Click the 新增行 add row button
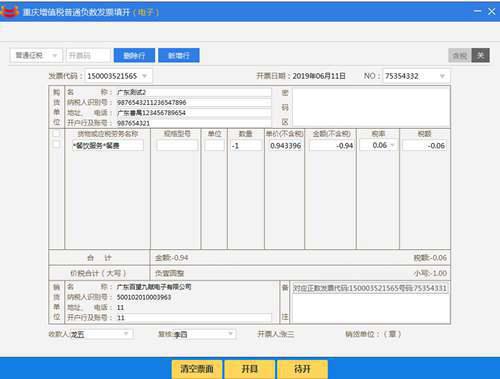This screenshot has height=379, width=500. pos(179,55)
